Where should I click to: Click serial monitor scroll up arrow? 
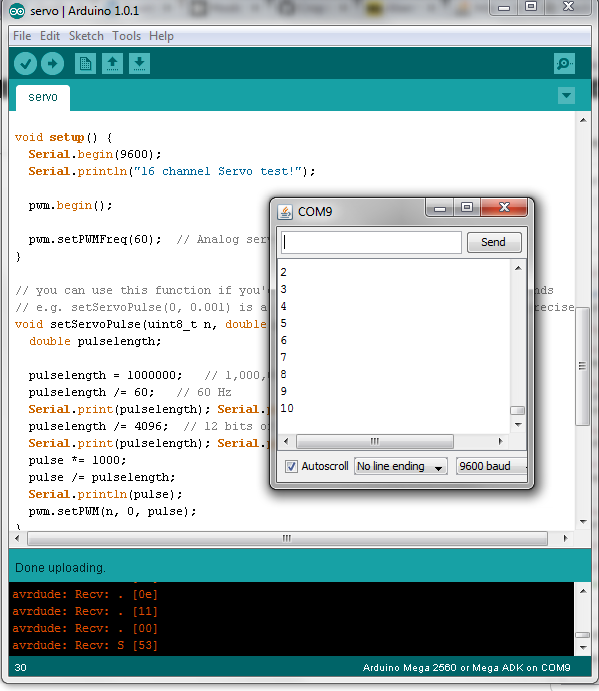pyautogui.click(x=518, y=268)
